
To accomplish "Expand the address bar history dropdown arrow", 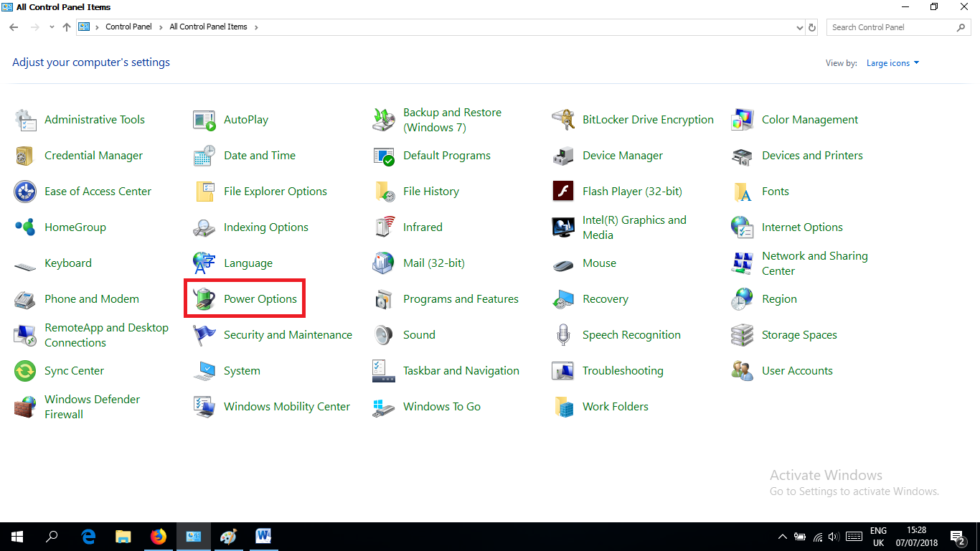I will click(800, 27).
